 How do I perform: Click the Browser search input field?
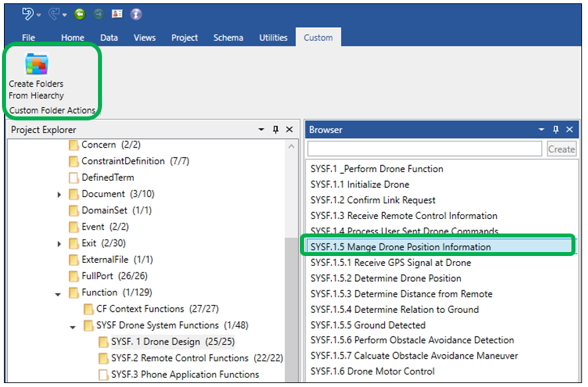pos(424,149)
